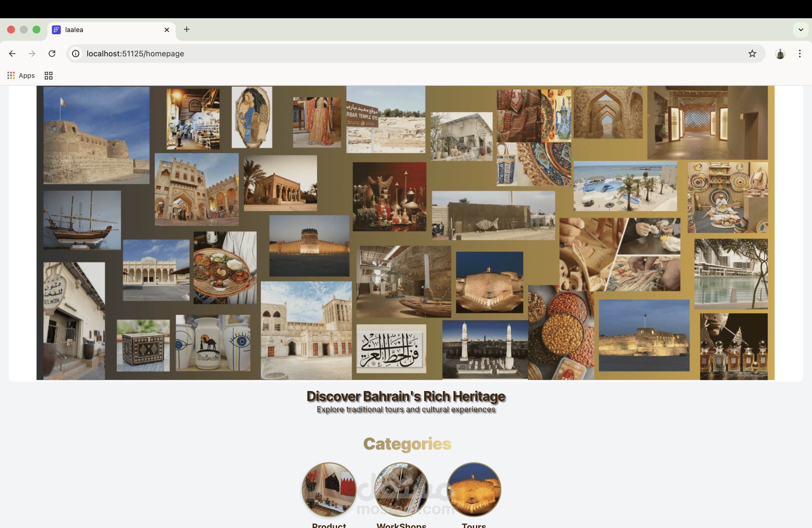View site information icon in address bar
The width and height of the screenshot is (812, 528).
(76, 54)
